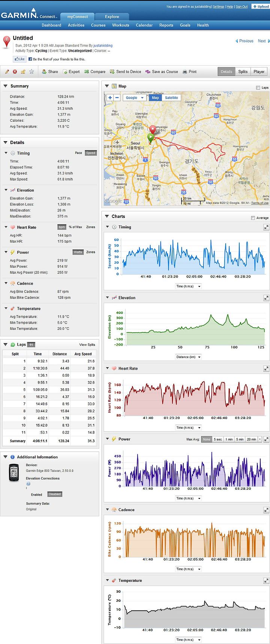Select 20 min Max Avg power option
This screenshot has height=644, width=270.
(x=251, y=439)
